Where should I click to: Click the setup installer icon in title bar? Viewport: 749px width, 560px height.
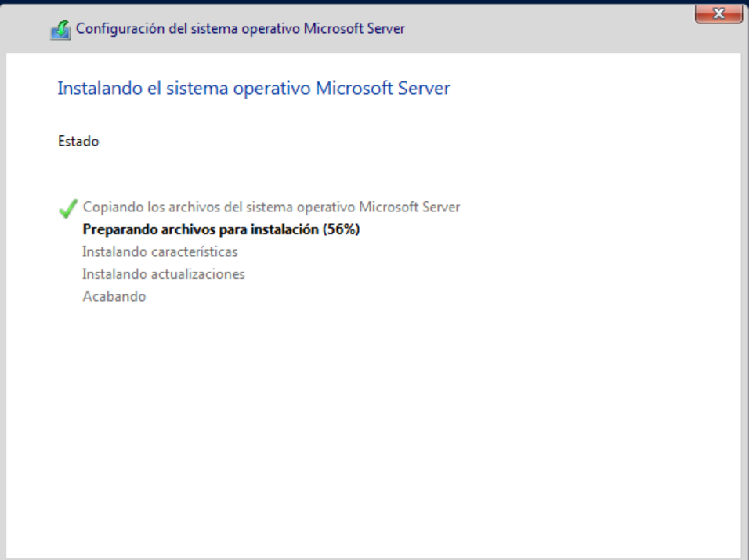(60, 30)
